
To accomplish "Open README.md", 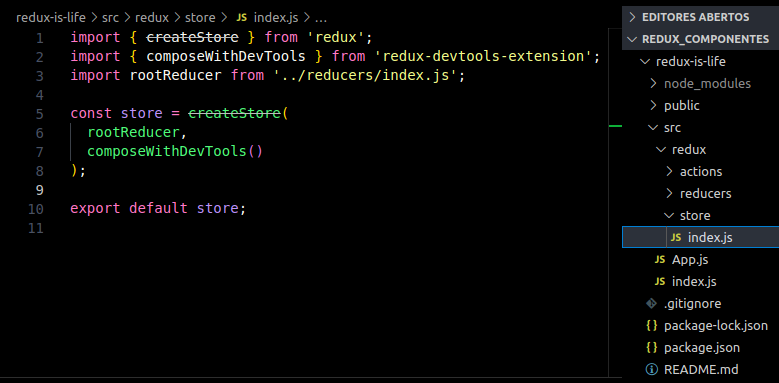I will coord(701,370).
